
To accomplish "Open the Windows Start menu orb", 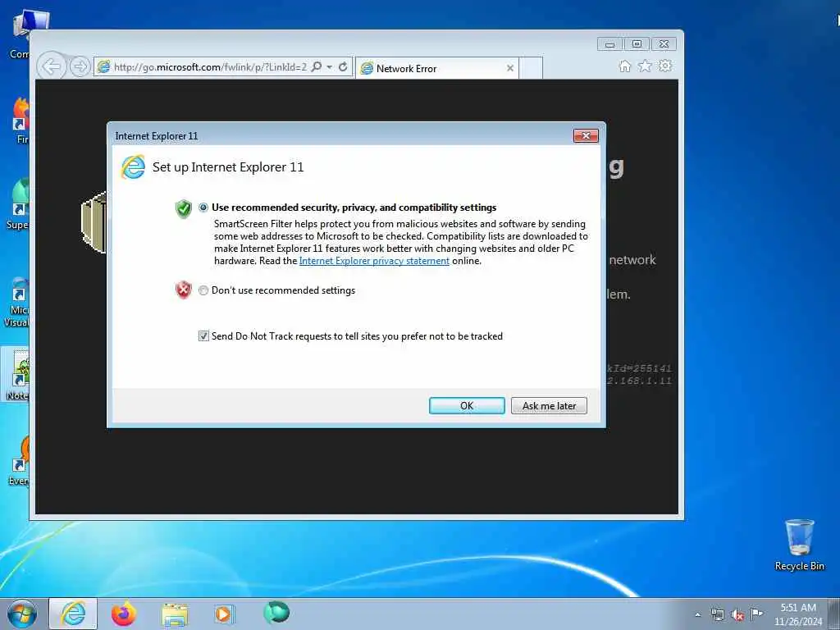I will tap(22, 614).
